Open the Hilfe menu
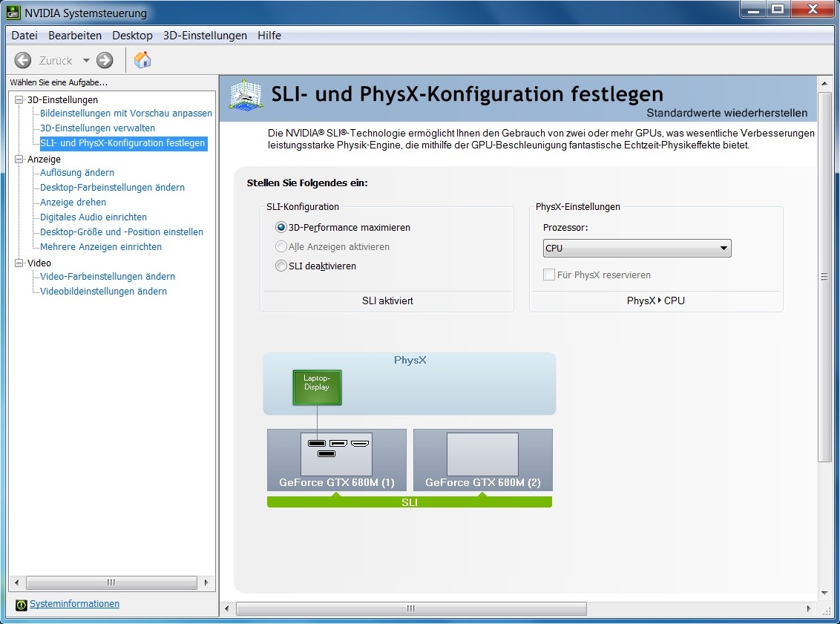Viewport: 840px width, 624px height. click(269, 36)
